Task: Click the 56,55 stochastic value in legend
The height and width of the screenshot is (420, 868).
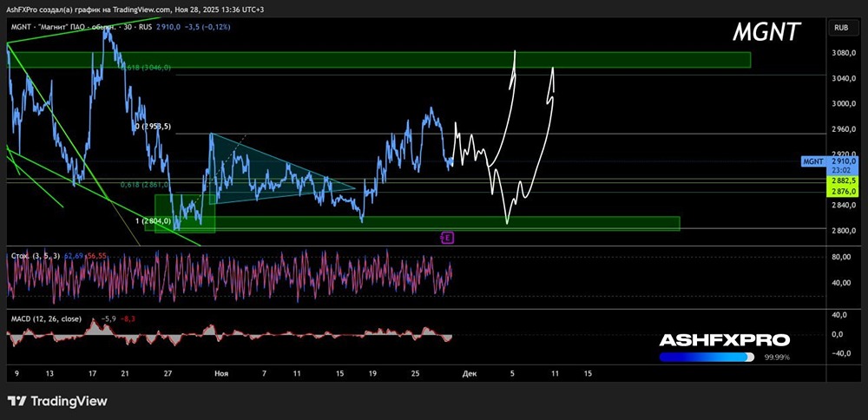Action: click(x=95, y=256)
